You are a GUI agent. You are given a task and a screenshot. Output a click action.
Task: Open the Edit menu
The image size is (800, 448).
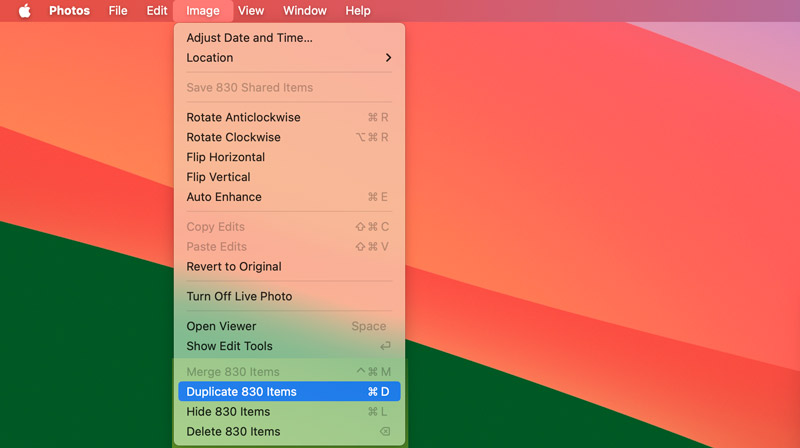coord(157,11)
